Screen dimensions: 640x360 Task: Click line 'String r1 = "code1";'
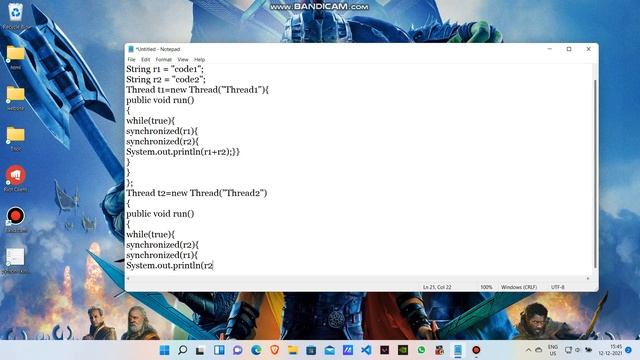coord(165,69)
